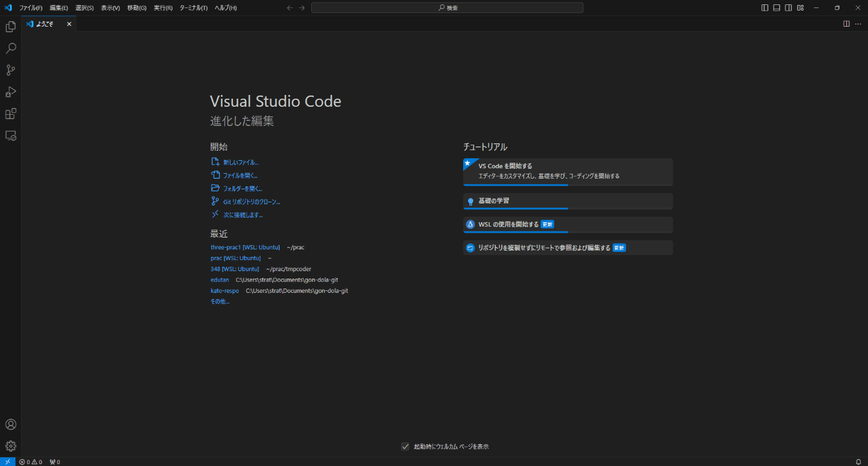The width and height of the screenshot is (868, 466).
Task: Go back using the navigation arrow
Action: coord(290,7)
